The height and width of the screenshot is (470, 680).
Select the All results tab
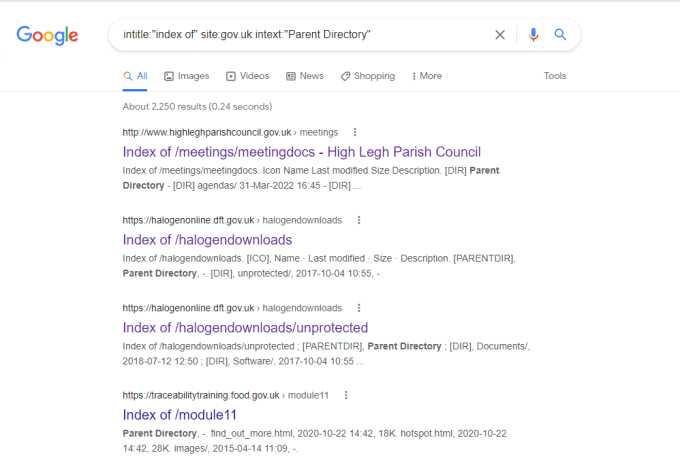tap(135, 76)
